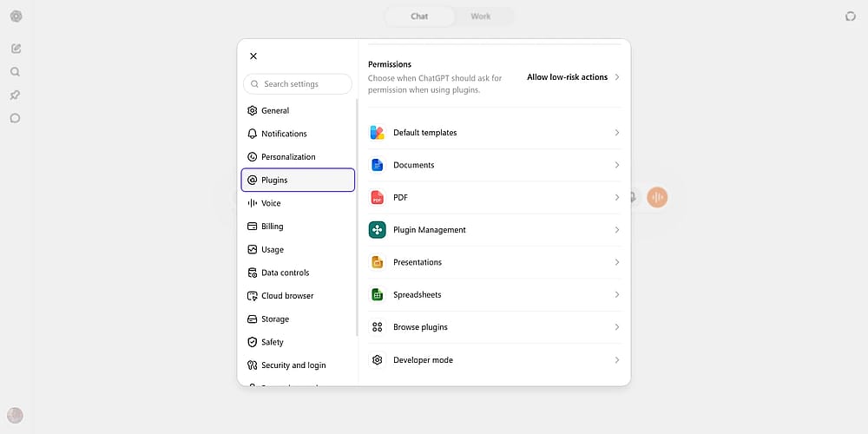Open Data controls settings section

298,273
